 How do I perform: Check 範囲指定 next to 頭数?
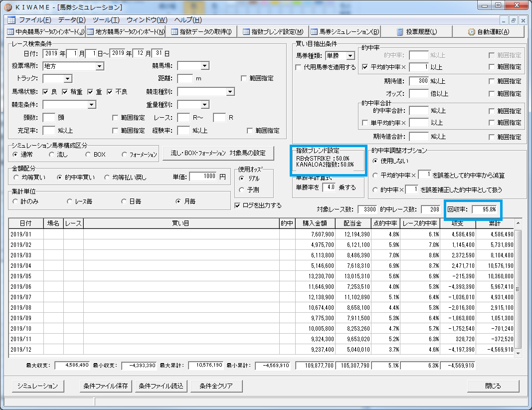click(115, 118)
